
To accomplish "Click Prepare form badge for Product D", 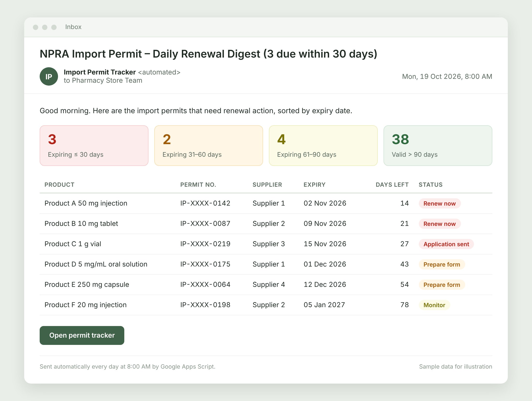I will click(x=442, y=264).
